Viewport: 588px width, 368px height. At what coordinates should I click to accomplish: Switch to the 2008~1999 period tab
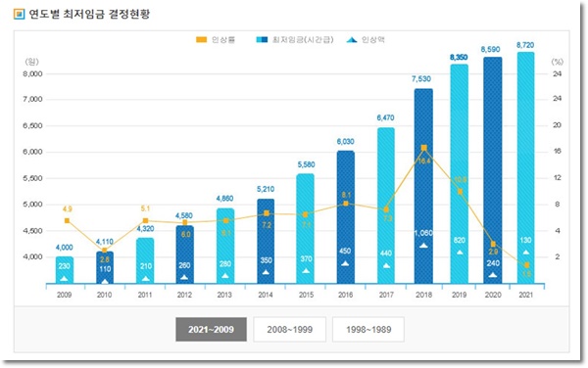pyautogui.click(x=289, y=329)
